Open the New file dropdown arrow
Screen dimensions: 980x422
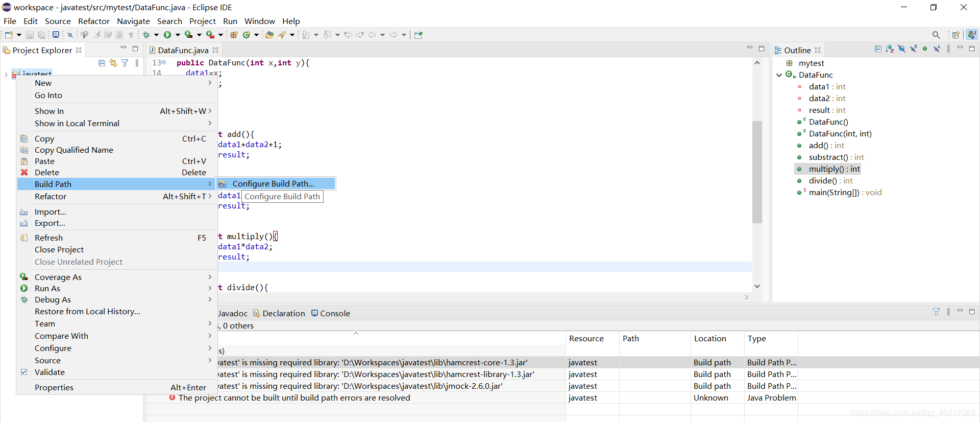19,35
